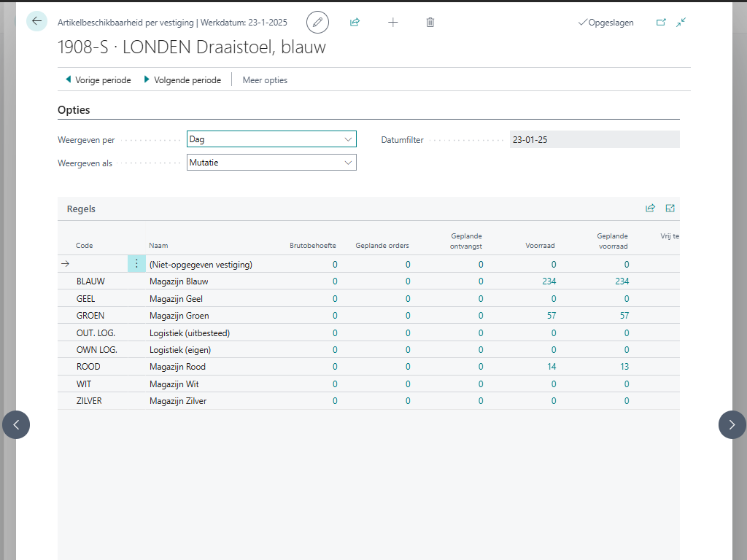The height and width of the screenshot is (560, 747).
Task: Open 'Meer opties' menu
Action: tap(265, 80)
